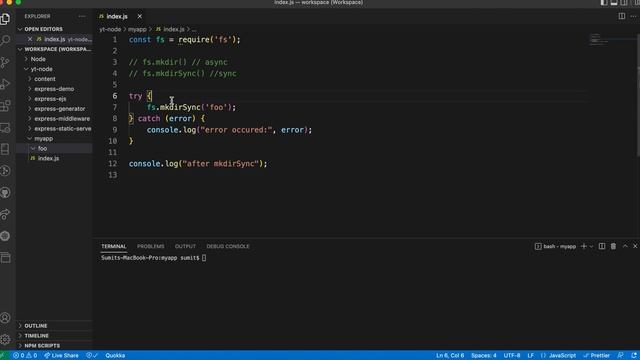Image resolution: width=640 pixels, height=360 pixels.
Task: Open the Extensions view
Action: pyautogui.click(x=5, y=106)
